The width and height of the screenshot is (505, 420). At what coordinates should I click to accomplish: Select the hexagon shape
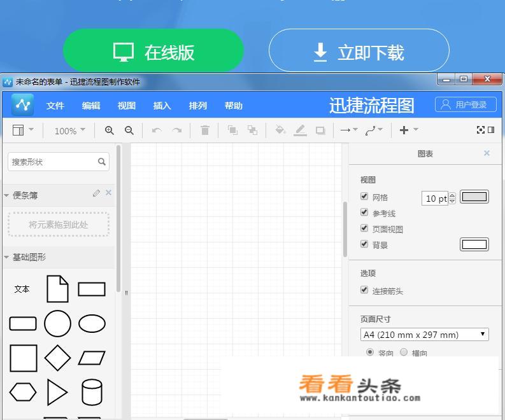(23, 392)
